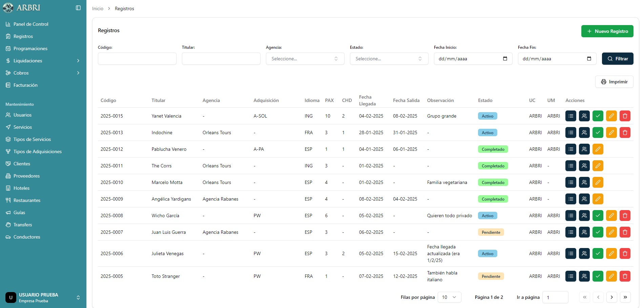644x308 pixels.
Task: Click the green checkmark icon for Wicho García
Action: (598, 215)
